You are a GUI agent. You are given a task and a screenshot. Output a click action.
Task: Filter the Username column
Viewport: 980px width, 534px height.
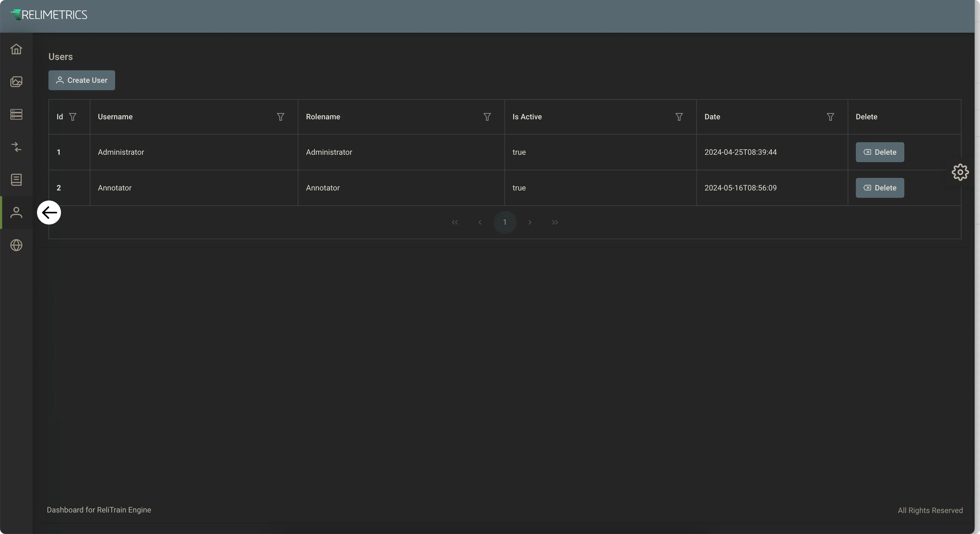coord(280,117)
